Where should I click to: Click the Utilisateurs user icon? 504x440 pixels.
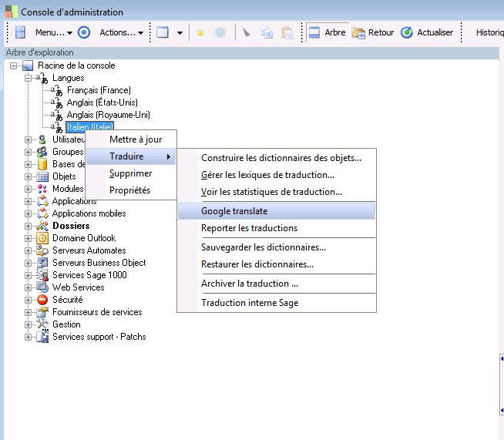pos(42,139)
